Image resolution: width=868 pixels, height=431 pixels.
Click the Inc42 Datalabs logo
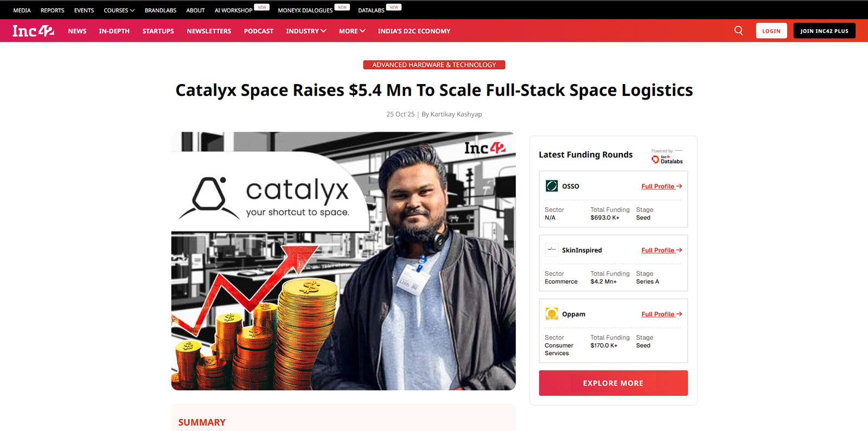(x=667, y=159)
